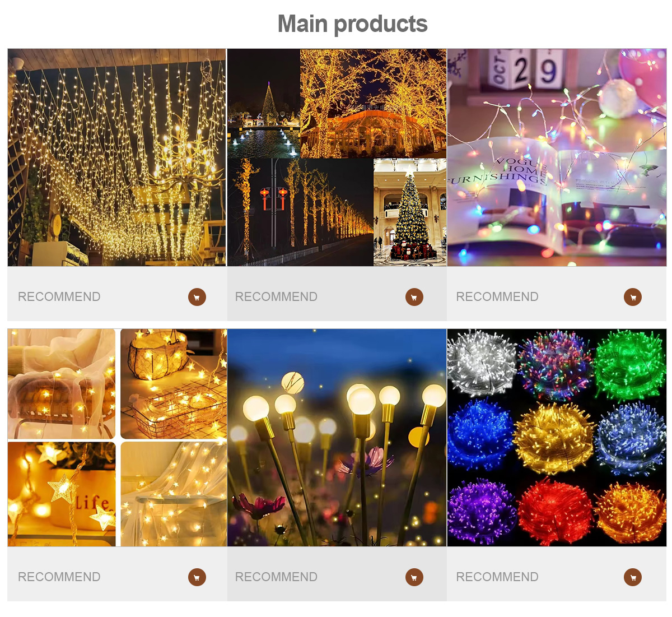Open the curtain icicle lights product image
Viewport: 672px width, 617px height.
pos(116,157)
